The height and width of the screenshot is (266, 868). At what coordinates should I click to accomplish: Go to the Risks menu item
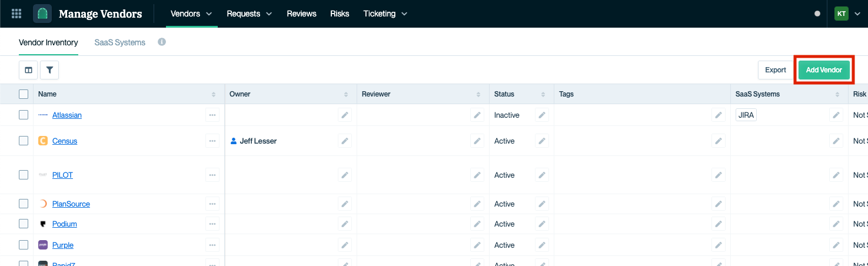(340, 14)
